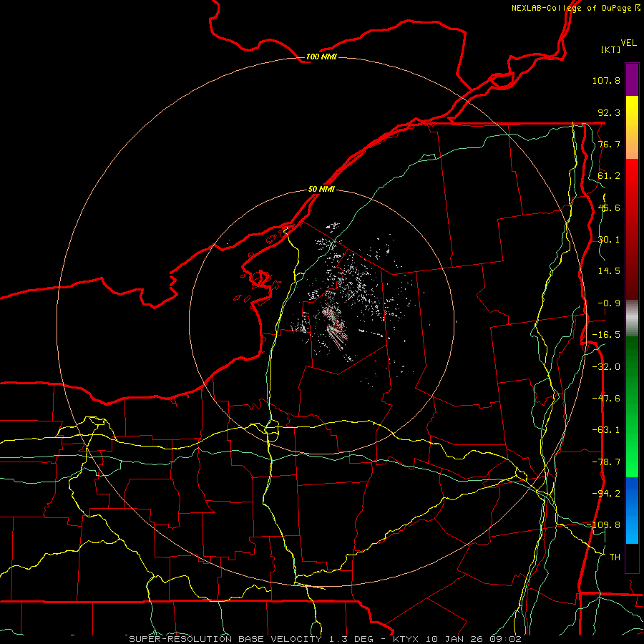Select the -94.2 legend value
The image size is (644, 644).
click(x=606, y=494)
